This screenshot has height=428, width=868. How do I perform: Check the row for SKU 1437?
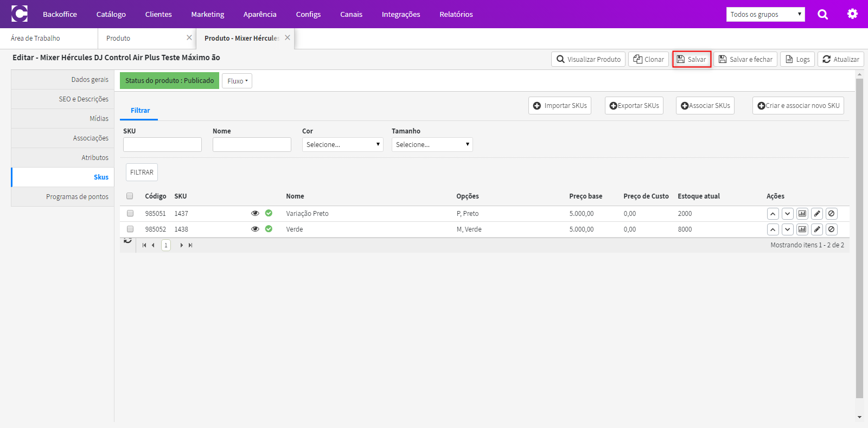pyautogui.click(x=130, y=213)
